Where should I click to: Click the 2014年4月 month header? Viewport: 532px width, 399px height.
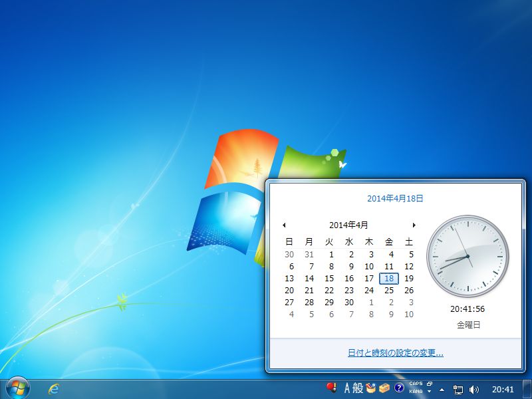[348, 225]
